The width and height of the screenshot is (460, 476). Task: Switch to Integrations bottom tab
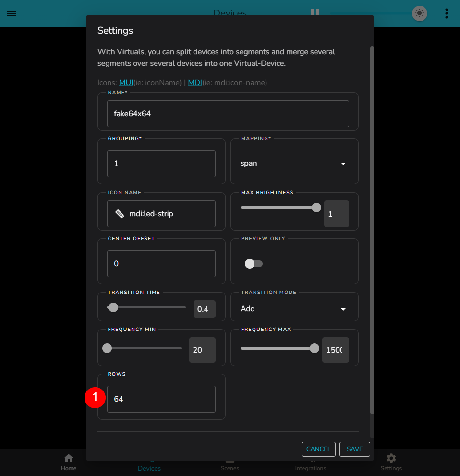point(310,467)
